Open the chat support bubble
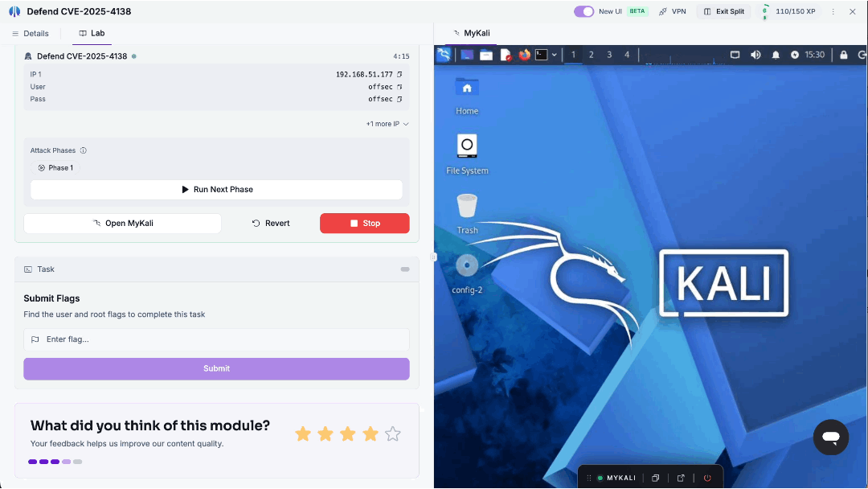The height and width of the screenshot is (489, 868). [x=830, y=437]
